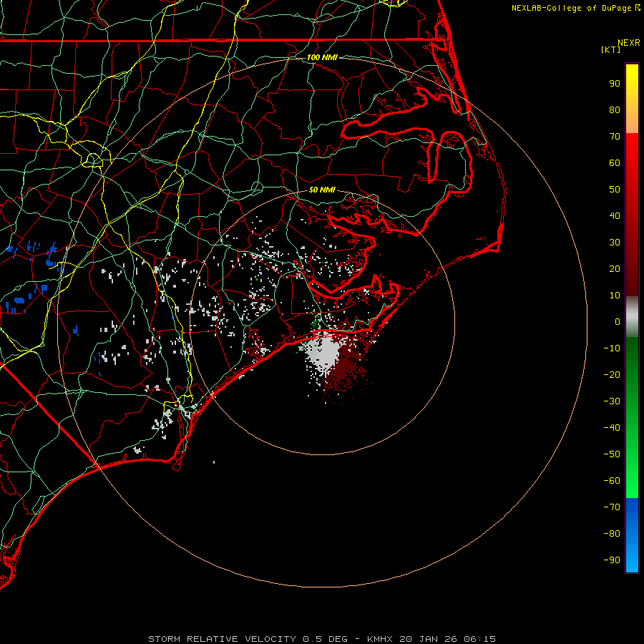Pick the blue bottom segment of velocity color bar
The image size is (644, 644).
632,535
